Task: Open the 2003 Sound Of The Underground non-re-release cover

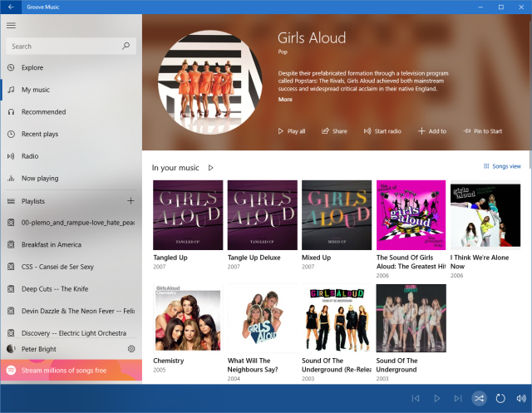Action: pos(411,318)
